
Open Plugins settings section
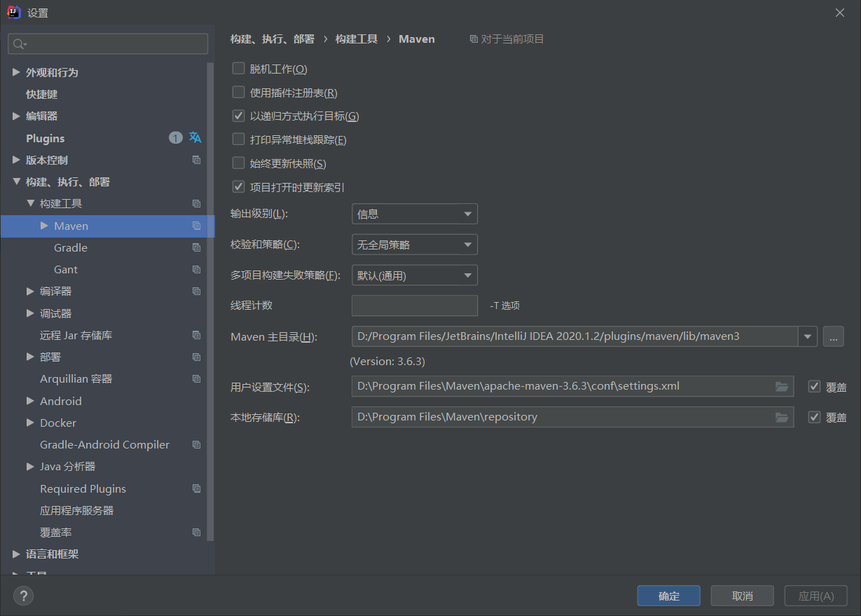tap(46, 139)
